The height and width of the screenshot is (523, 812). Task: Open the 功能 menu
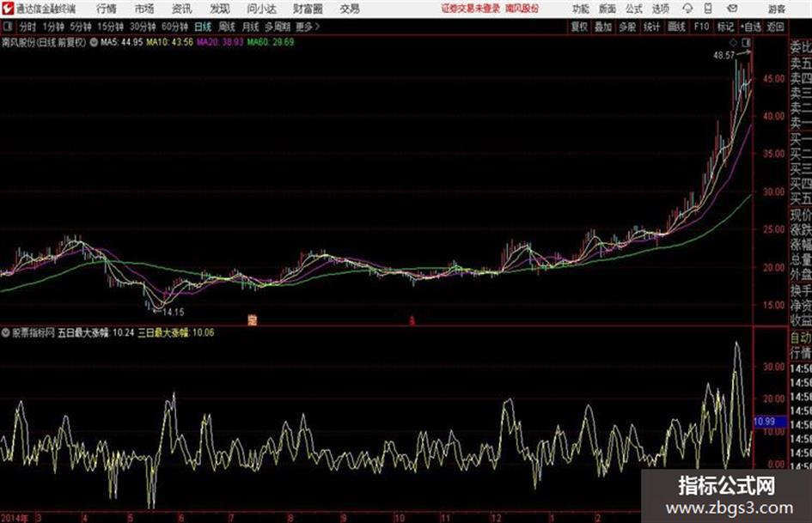tap(581, 9)
